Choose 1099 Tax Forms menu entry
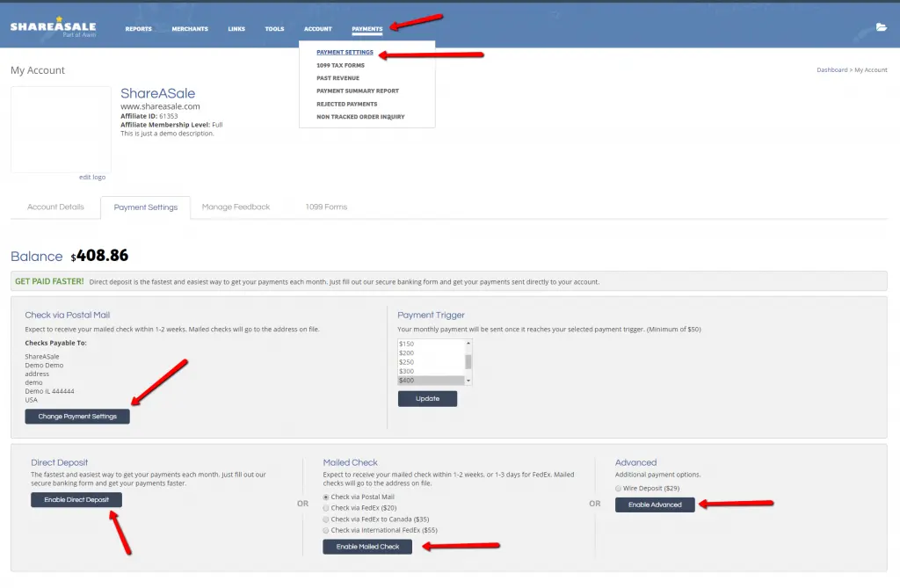The width and height of the screenshot is (900, 588). 340,65
